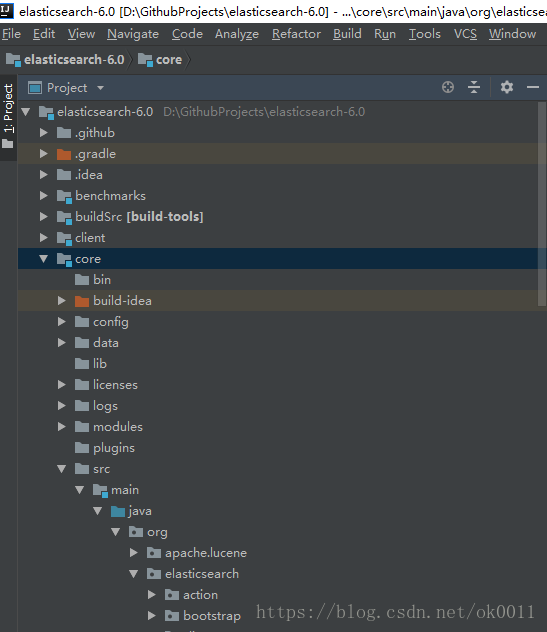This screenshot has height=632, width=547.
Task: Expand the build-idea folder
Action: pyautogui.click(x=62, y=301)
